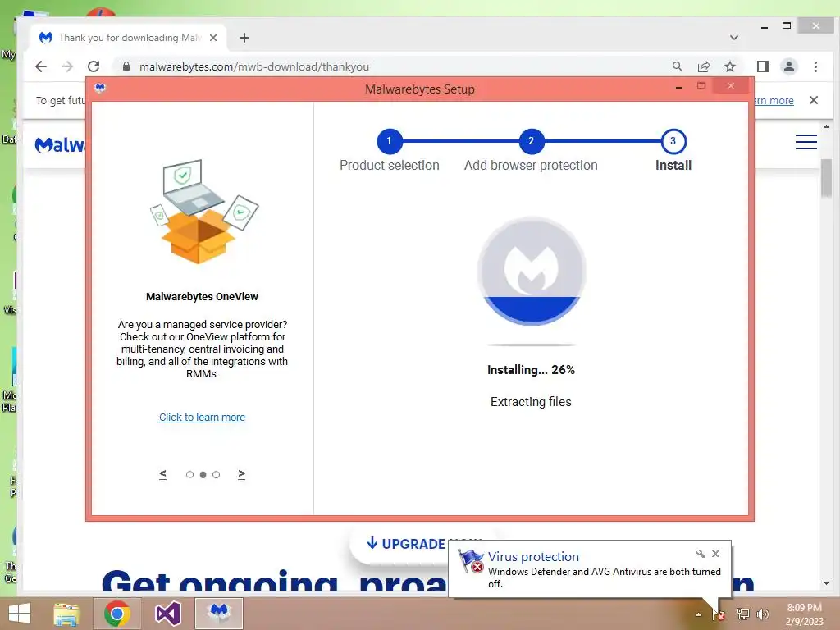Open the Click to learn more link
This screenshot has height=630, width=840.
[202, 417]
